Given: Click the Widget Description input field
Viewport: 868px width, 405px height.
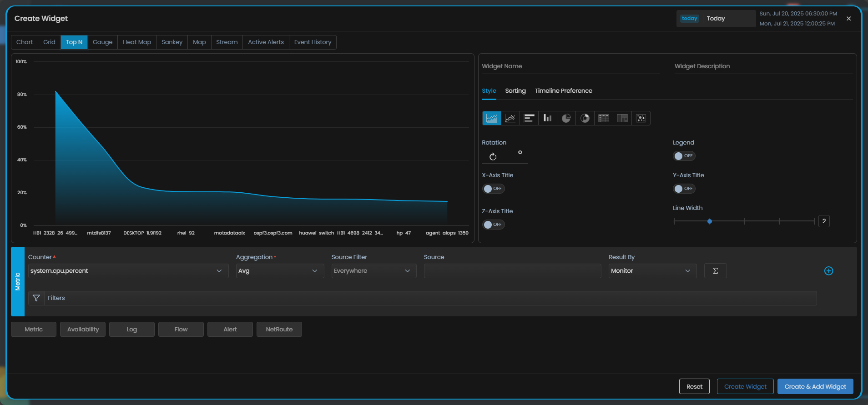Looking at the screenshot, I should pyautogui.click(x=764, y=66).
